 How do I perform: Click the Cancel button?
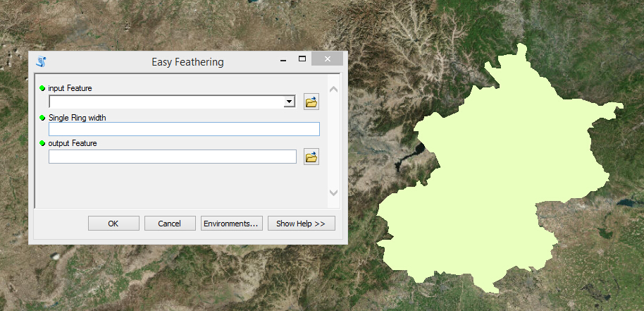click(x=170, y=224)
